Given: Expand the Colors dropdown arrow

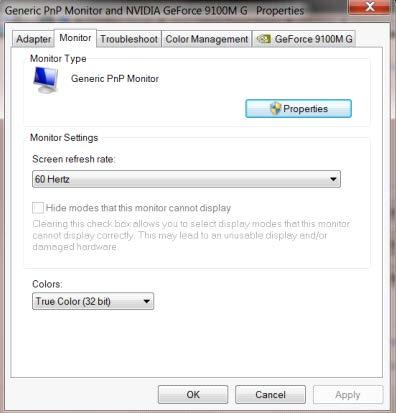Looking at the screenshot, I should click(146, 301).
